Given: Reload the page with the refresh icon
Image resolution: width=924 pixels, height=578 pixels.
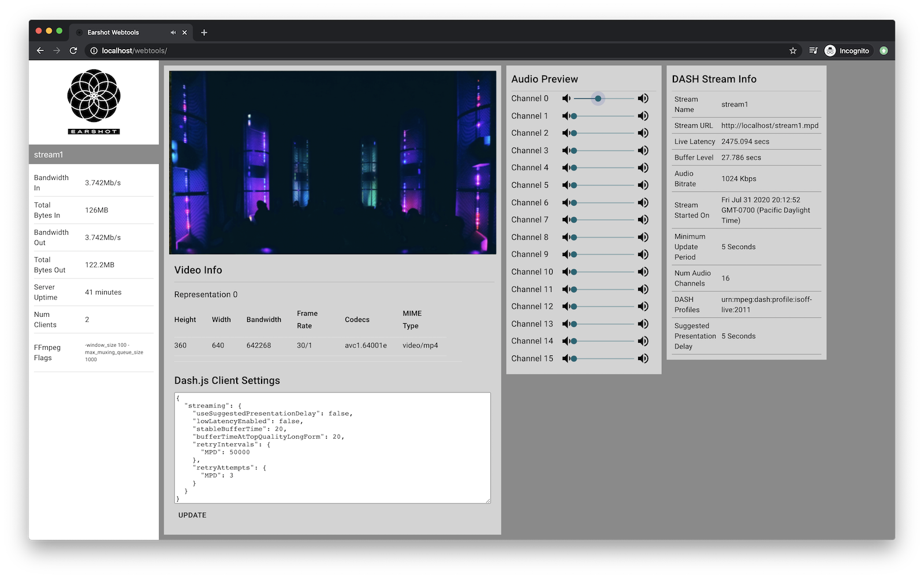Looking at the screenshot, I should (73, 51).
